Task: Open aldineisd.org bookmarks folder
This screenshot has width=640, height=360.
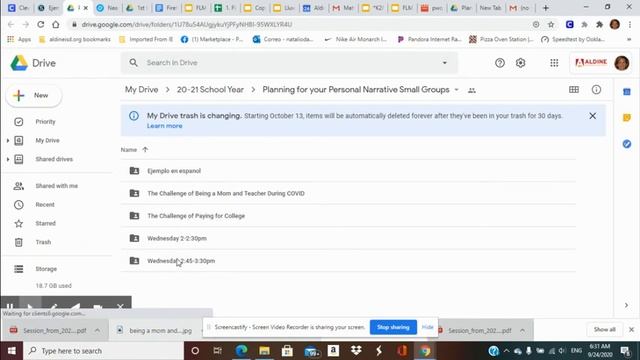Action: point(75,39)
